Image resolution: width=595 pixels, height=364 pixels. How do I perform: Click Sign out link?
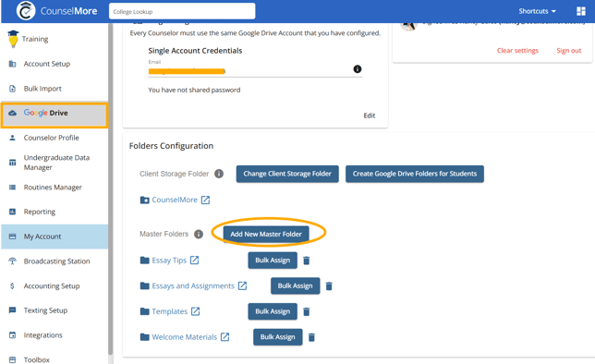[x=569, y=51]
